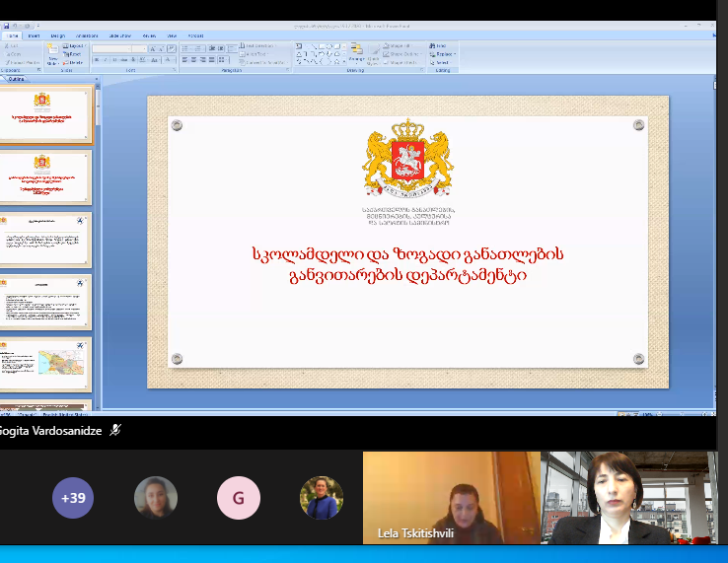Open the Shape Effects dropdown
Viewport: 728px width, 563px height.
[401, 63]
